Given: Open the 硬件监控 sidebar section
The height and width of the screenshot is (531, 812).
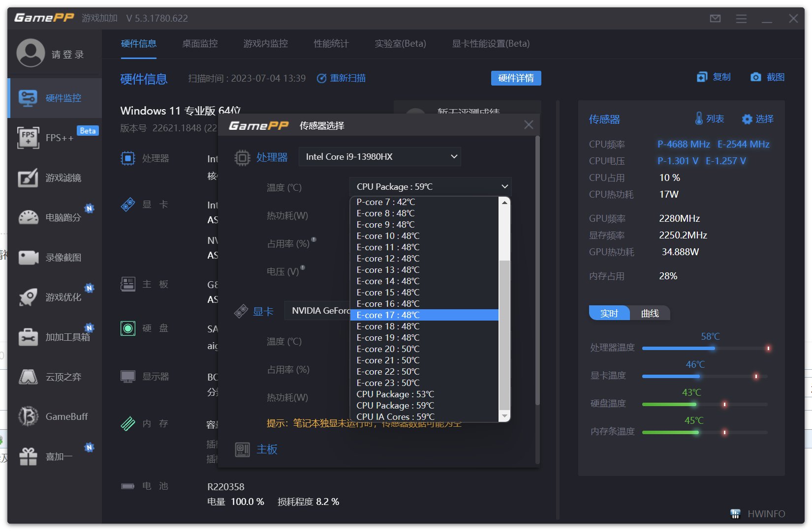Looking at the screenshot, I should coord(55,98).
